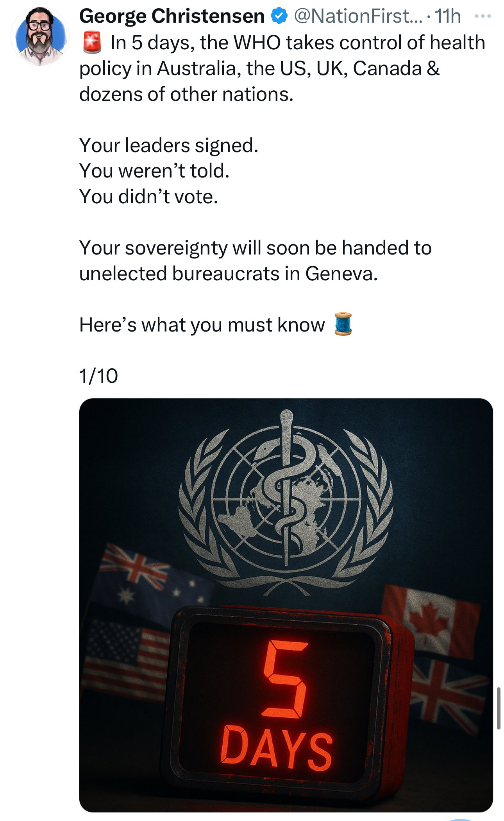Click the 1/10 thread counter text

98,376
